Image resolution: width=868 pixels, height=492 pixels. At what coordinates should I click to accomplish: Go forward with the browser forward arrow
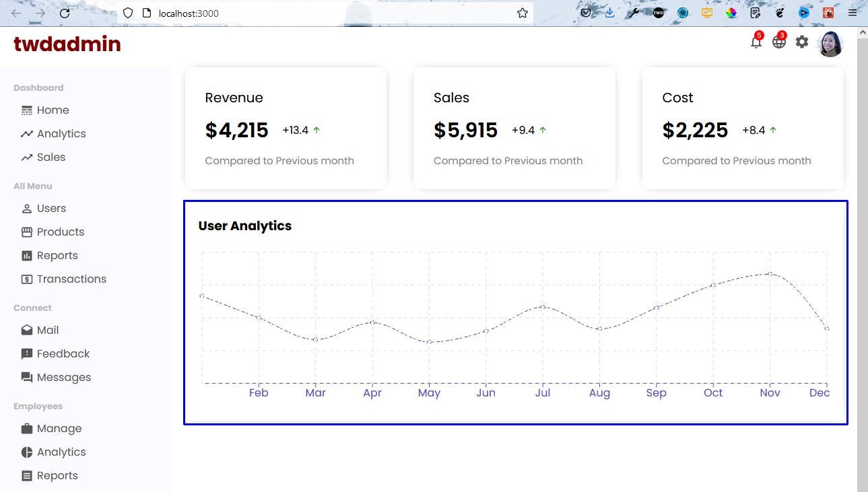coord(40,13)
